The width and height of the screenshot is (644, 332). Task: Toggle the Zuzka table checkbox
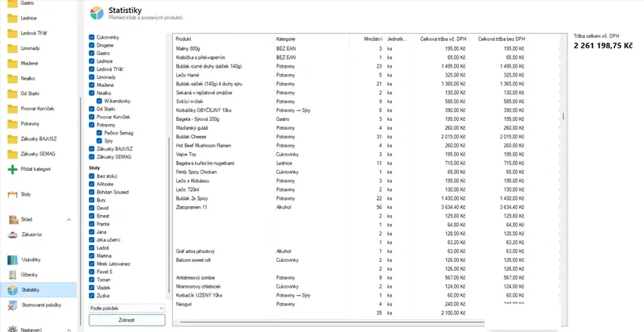92,296
